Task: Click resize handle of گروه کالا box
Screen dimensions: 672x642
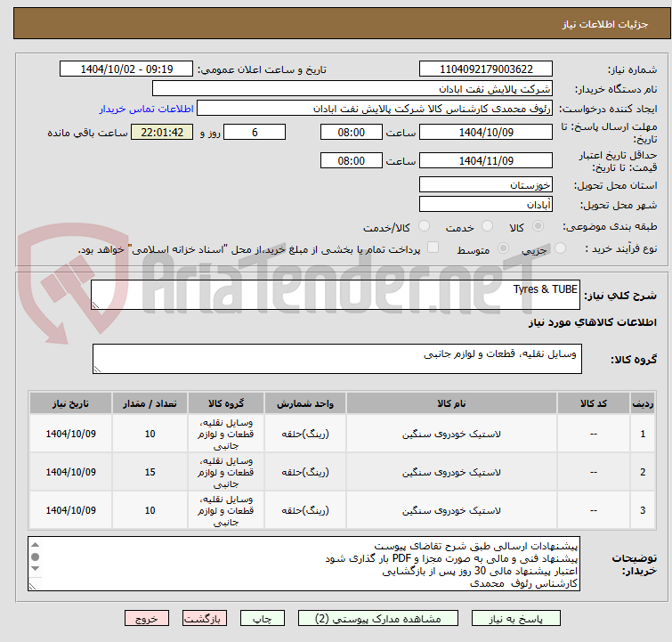Action: 97,369
